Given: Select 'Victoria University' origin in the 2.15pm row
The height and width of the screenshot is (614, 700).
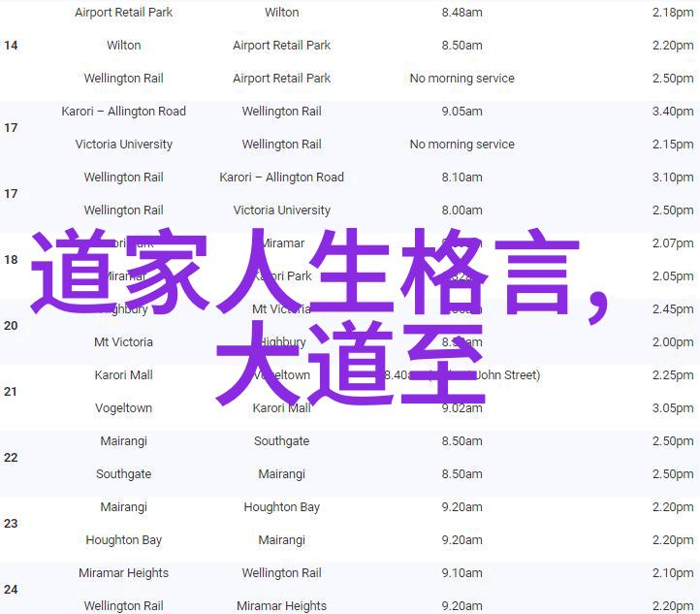Looking at the screenshot, I should (124, 145).
